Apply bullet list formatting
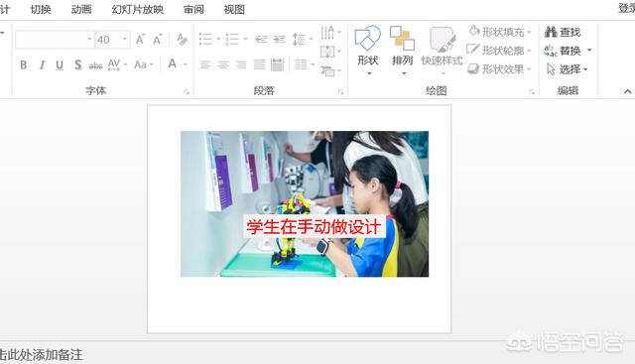This screenshot has height=364, width=635. pyautogui.click(x=206, y=40)
